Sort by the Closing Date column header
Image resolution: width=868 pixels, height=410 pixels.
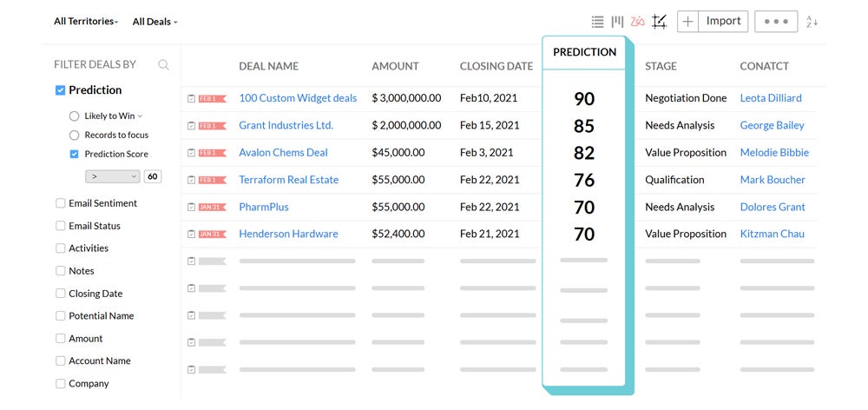[x=496, y=66]
